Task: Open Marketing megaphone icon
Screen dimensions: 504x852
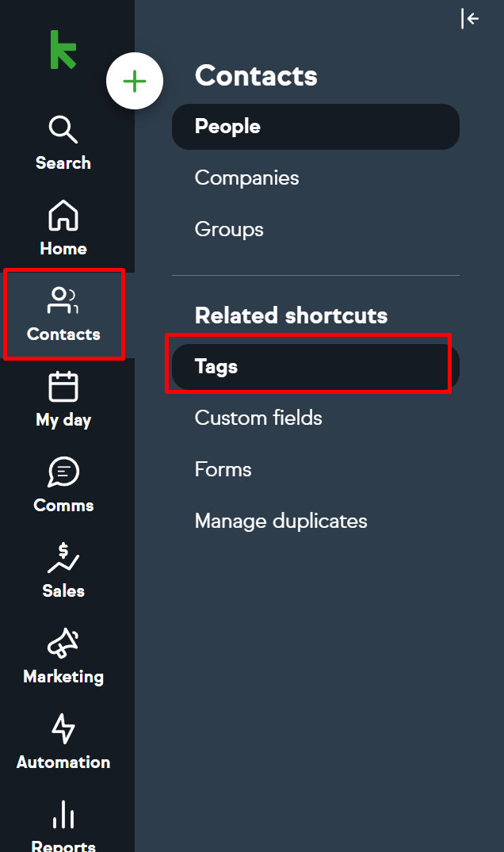Action: click(63, 644)
